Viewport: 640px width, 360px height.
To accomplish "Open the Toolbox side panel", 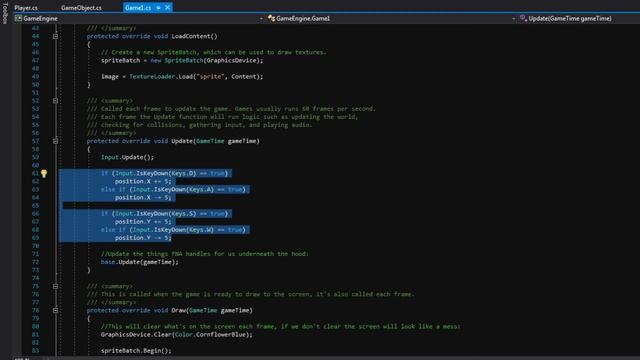I will click(x=5, y=13).
